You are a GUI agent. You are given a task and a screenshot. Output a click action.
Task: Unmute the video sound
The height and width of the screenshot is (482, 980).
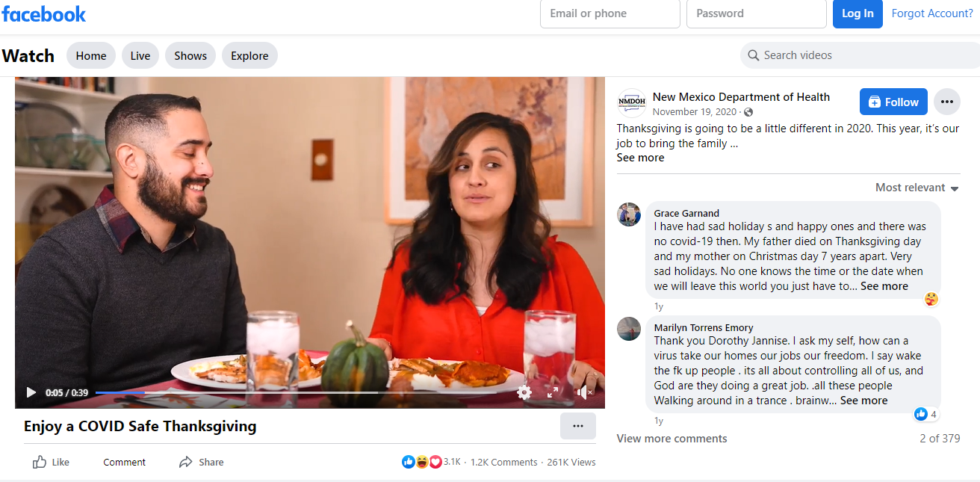point(583,392)
